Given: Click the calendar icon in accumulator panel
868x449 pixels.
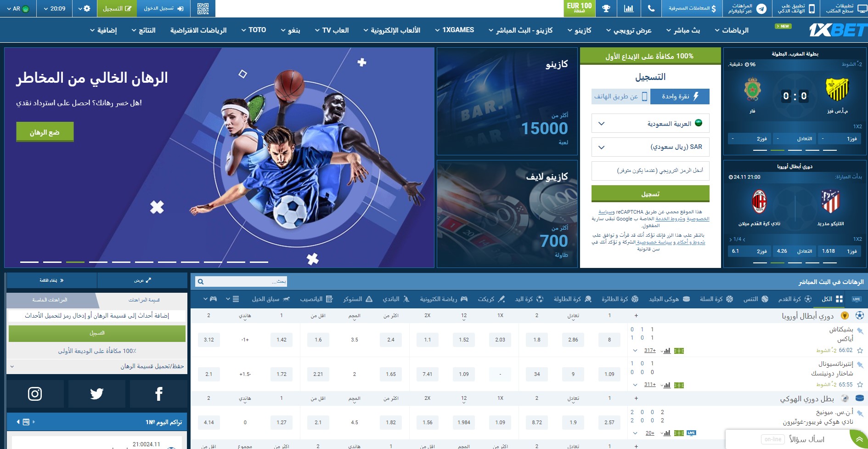Looking at the screenshot, I should pyautogui.click(x=26, y=421).
